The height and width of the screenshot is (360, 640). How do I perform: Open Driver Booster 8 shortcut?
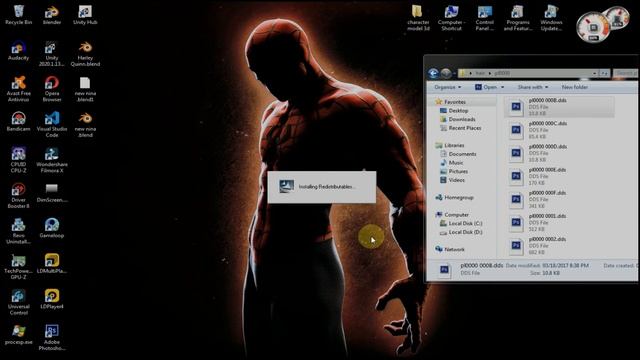click(18, 196)
